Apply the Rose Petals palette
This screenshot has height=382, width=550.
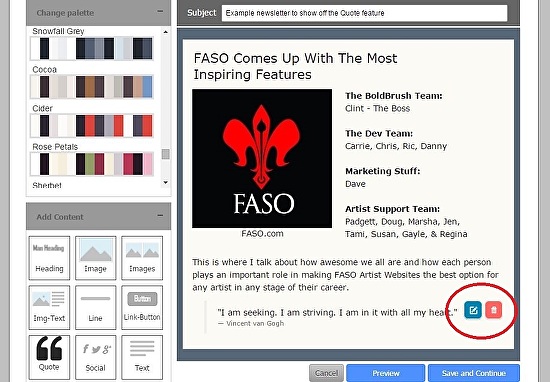pos(92,163)
